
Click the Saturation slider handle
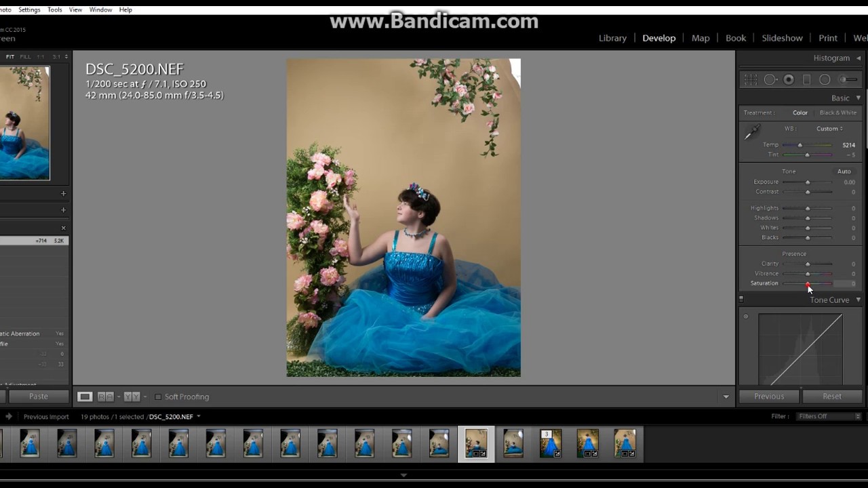(x=808, y=283)
